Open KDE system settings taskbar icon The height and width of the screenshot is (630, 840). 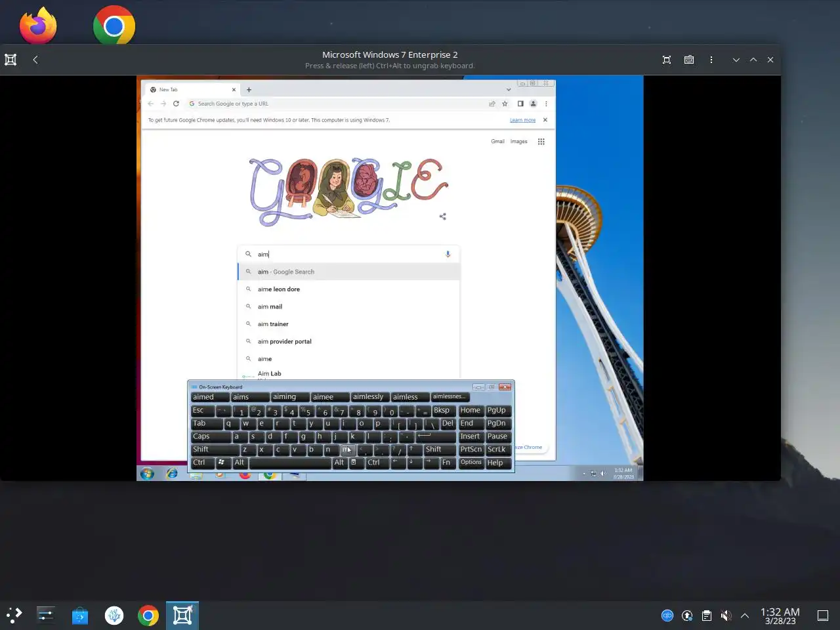[x=46, y=615]
